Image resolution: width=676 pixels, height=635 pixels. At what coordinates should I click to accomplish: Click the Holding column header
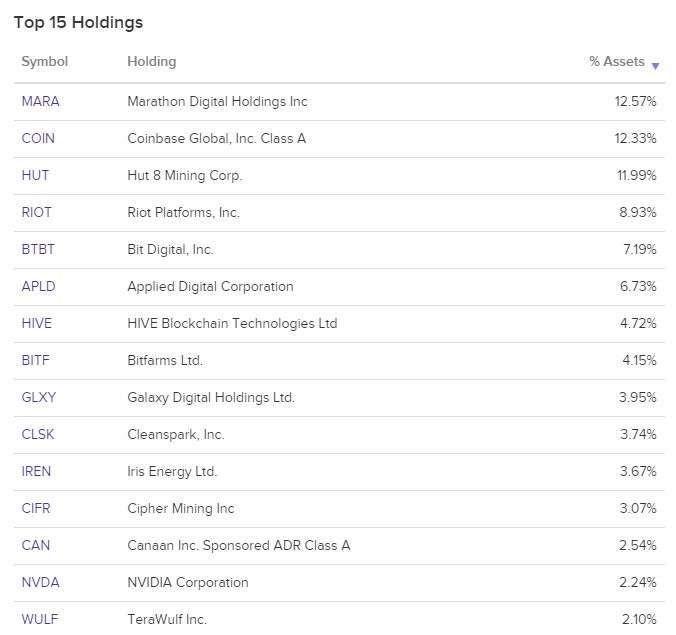click(x=152, y=62)
